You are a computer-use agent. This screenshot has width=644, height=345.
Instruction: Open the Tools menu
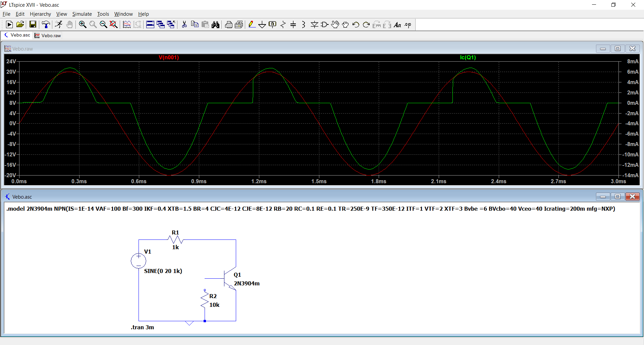coord(103,14)
